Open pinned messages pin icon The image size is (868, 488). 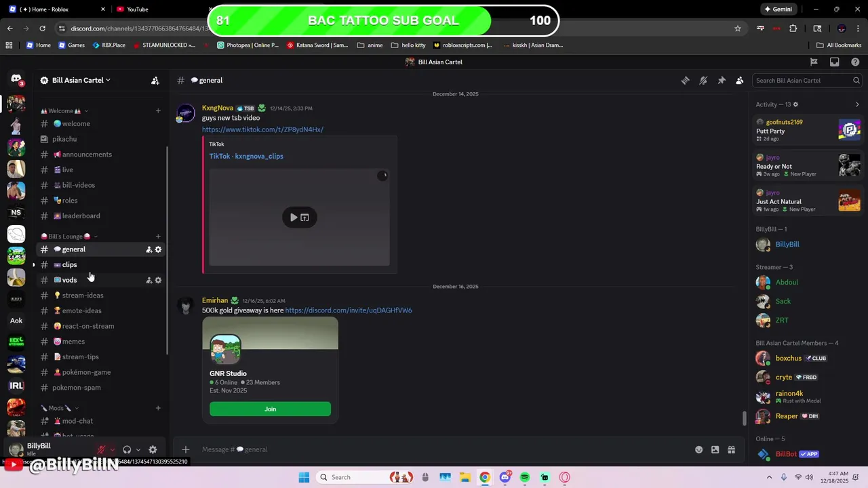click(722, 80)
